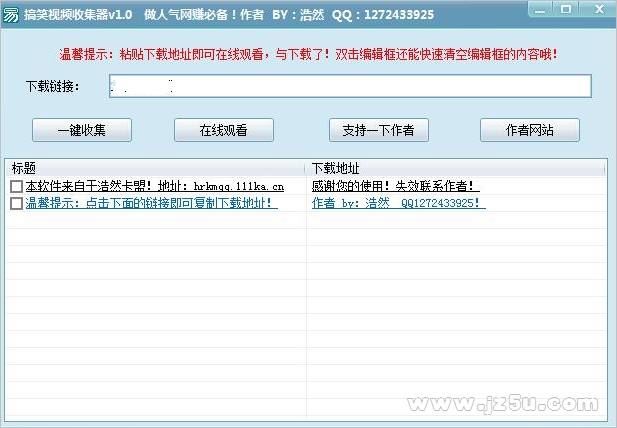
Task: Maximize the window
Action: pyautogui.click(x=566, y=9)
